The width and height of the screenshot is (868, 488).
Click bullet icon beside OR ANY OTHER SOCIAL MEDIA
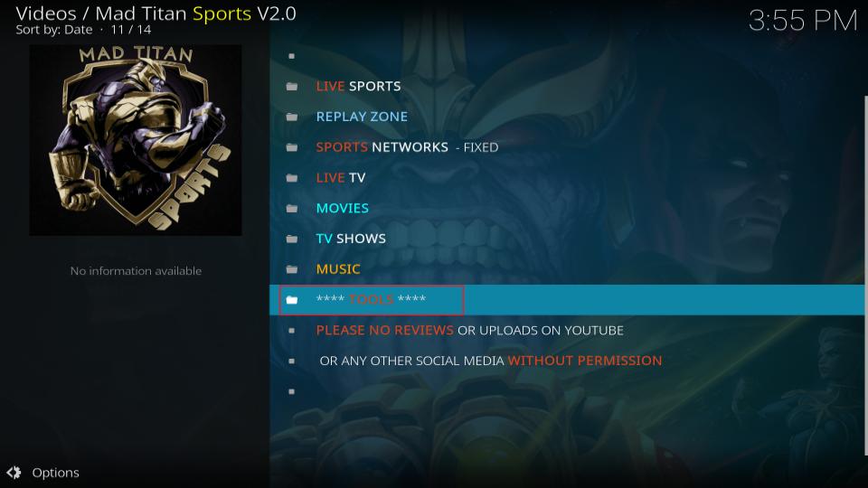click(x=292, y=361)
